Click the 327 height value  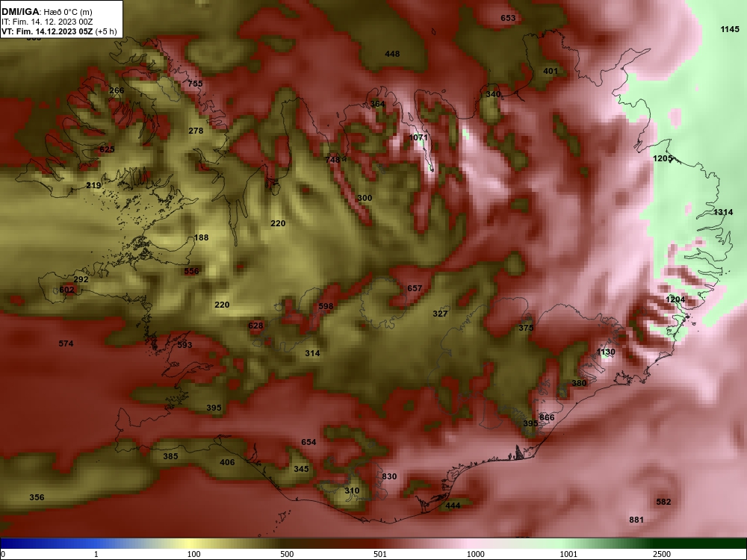(440, 314)
